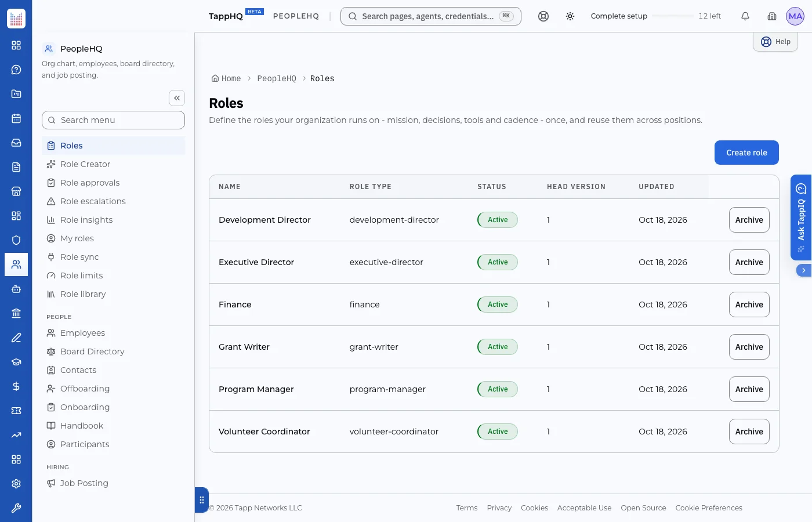Open Role limits menu item
Screen dimensions: 812x522
(x=114, y=275)
